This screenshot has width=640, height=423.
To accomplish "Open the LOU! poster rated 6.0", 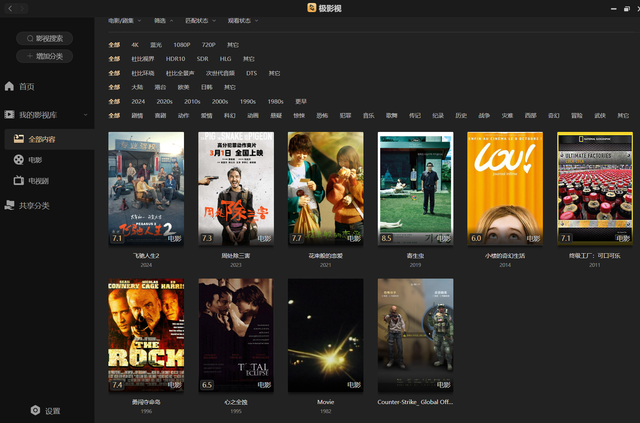I will (505, 188).
